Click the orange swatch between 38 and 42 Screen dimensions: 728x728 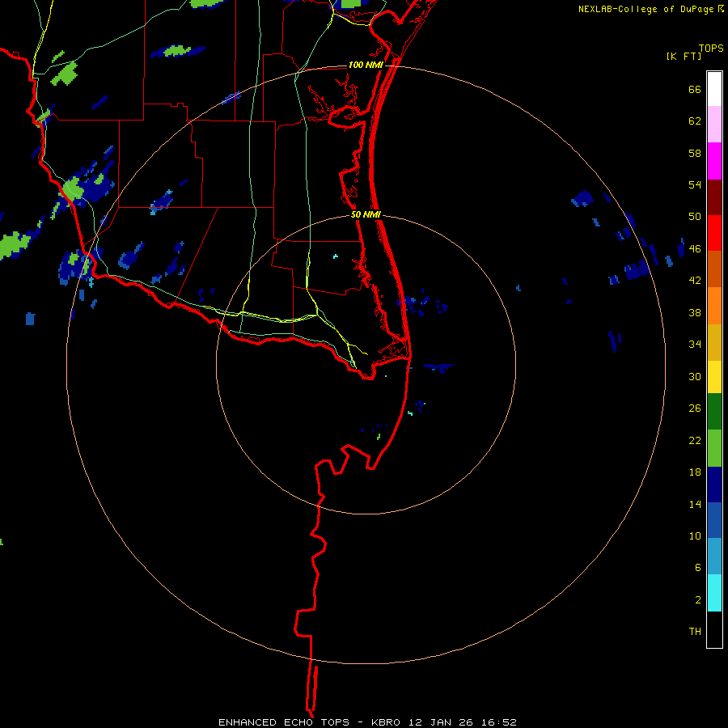pos(714,306)
